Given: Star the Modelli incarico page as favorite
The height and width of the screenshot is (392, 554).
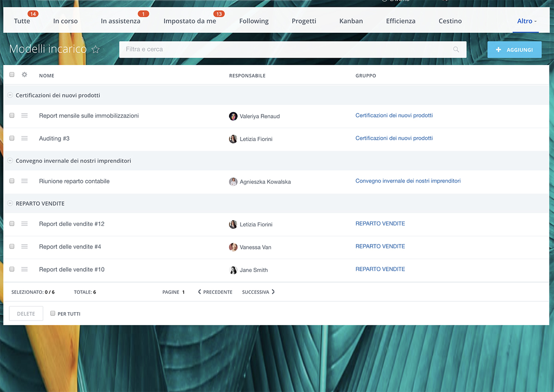Looking at the screenshot, I should pos(96,49).
